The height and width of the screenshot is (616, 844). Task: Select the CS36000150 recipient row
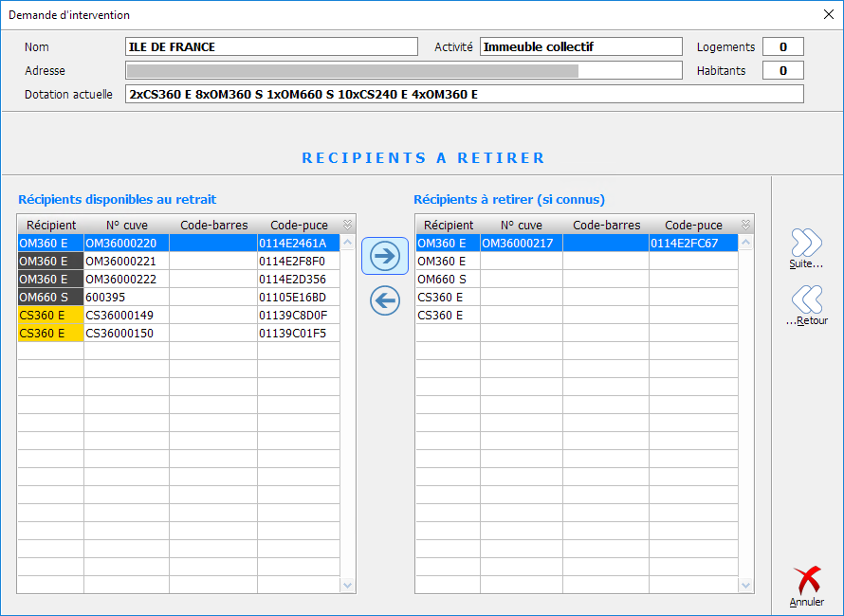tap(126, 334)
